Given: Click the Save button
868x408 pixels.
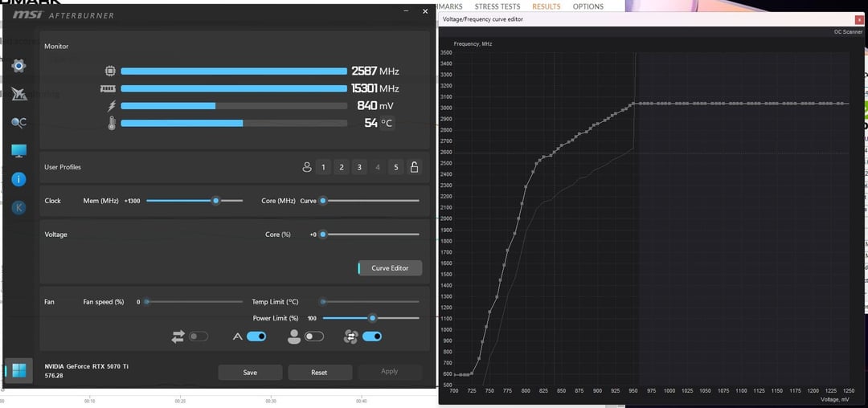Looking at the screenshot, I should coord(250,372).
